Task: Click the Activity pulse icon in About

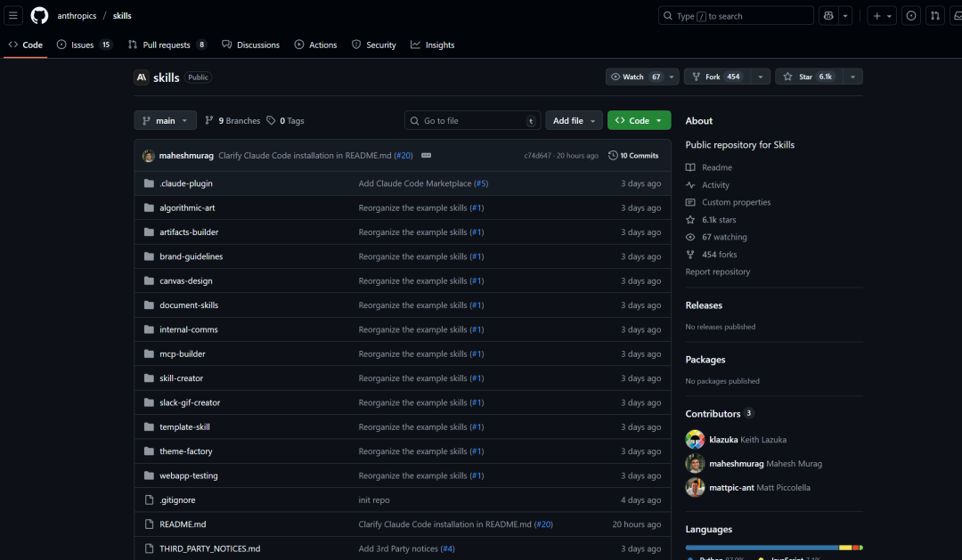Action: point(690,184)
